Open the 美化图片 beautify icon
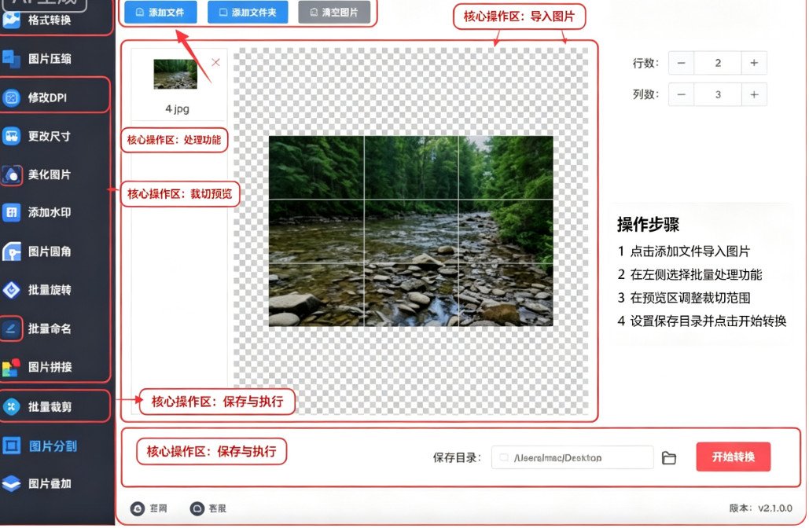Image resolution: width=809 pixels, height=532 pixels. 11,174
